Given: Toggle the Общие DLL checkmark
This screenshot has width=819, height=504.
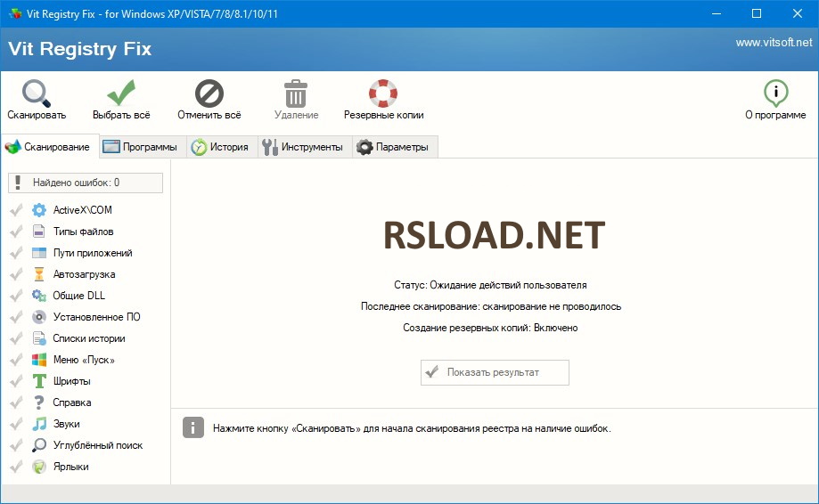Looking at the screenshot, I should coord(16,296).
